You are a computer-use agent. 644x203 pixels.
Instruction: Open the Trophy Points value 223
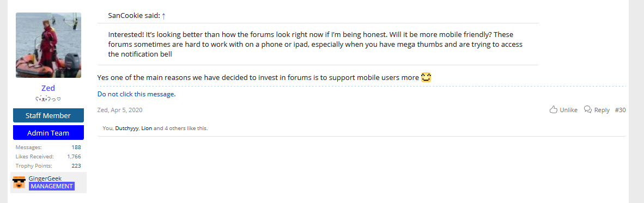click(76, 165)
